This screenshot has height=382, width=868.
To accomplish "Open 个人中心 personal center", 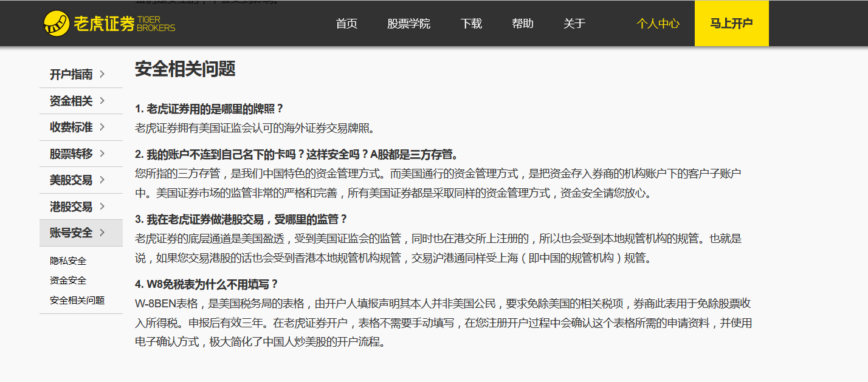I will coord(658,23).
